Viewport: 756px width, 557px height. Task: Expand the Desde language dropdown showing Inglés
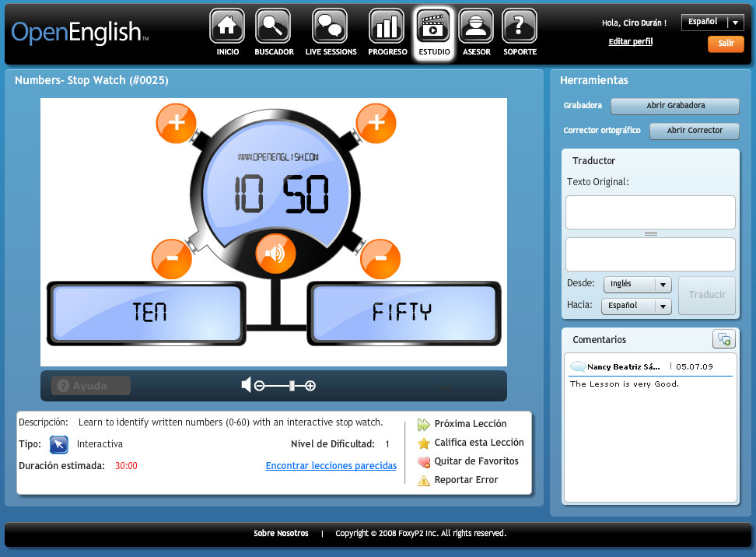(x=638, y=284)
